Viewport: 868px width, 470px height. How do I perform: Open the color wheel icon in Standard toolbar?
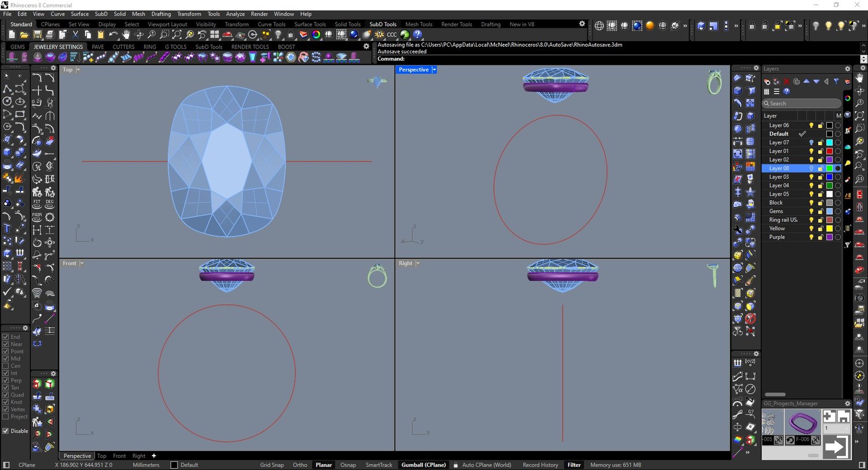pos(316,35)
